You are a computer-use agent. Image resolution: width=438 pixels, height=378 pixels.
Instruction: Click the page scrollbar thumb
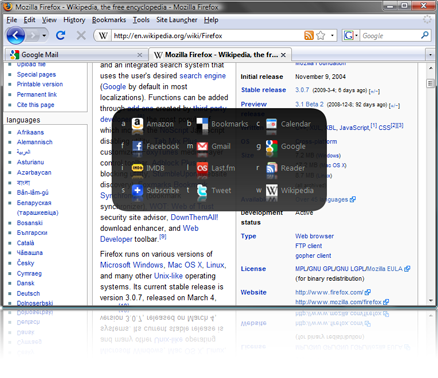pyautogui.click(x=430, y=83)
